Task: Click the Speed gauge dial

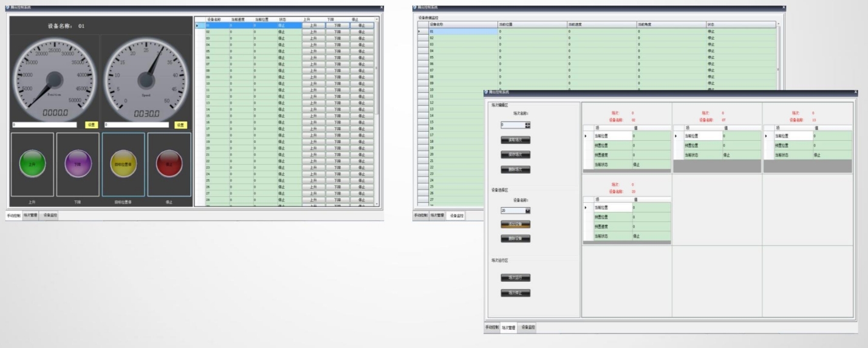Action: point(146,80)
